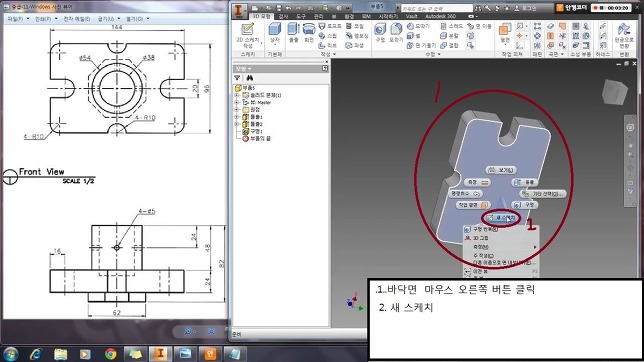Activate the Revolve tool in the ribbon
Viewport: 644px width, 362px height.
pyautogui.click(x=309, y=33)
